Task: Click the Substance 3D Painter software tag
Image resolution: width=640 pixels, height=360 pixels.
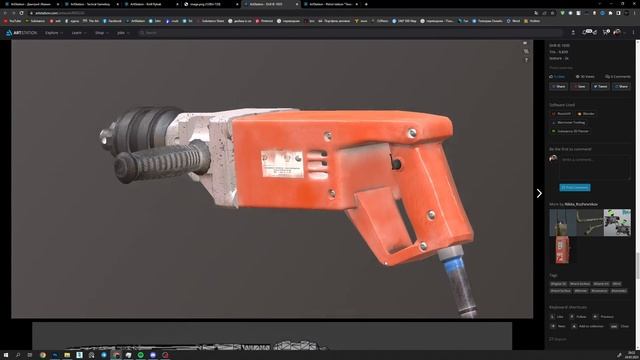Action: (570, 131)
